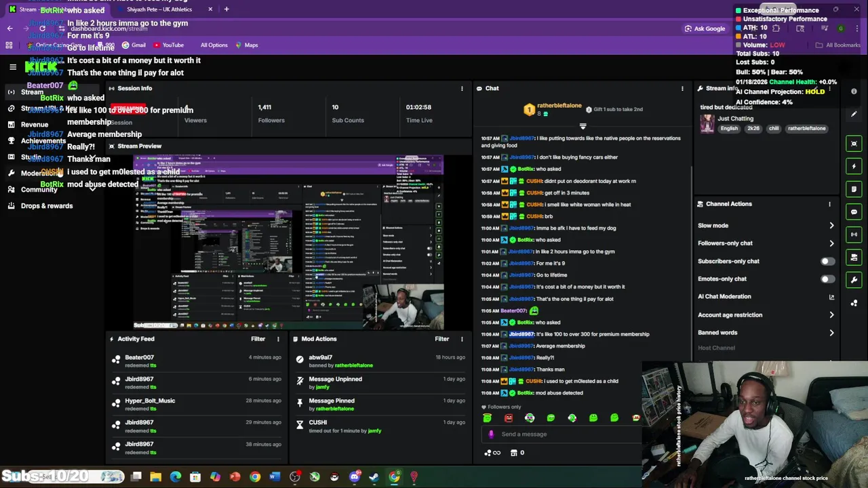Open Maps bookmark
Screen dimensions: 868x488
point(247,45)
